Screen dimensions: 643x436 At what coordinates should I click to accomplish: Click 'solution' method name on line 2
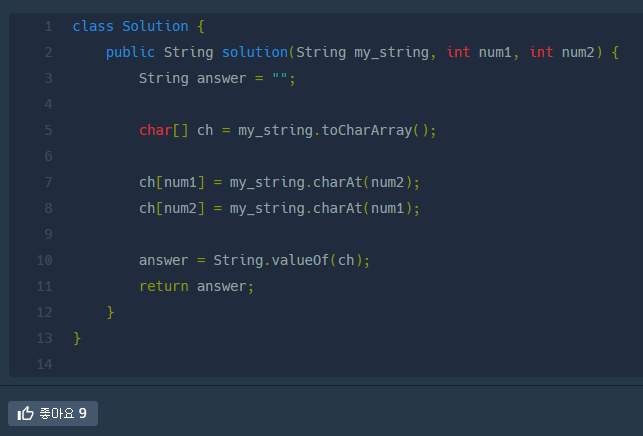(x=255, y=52)
